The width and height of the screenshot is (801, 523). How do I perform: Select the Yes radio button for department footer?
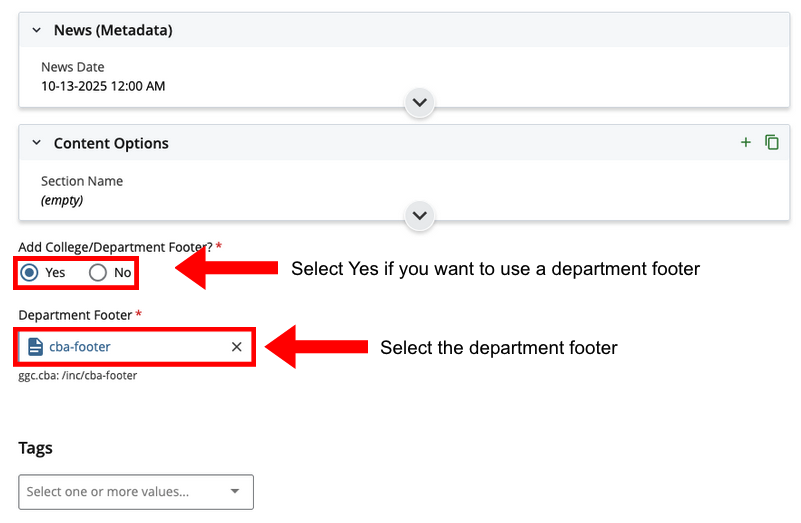click(30, 273)
